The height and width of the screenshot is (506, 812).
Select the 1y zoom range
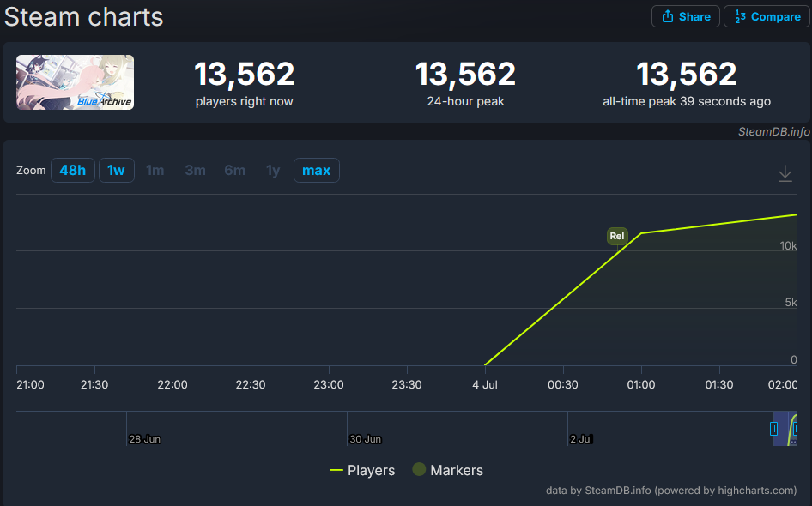pyautogui.click(x=273, y=170)
